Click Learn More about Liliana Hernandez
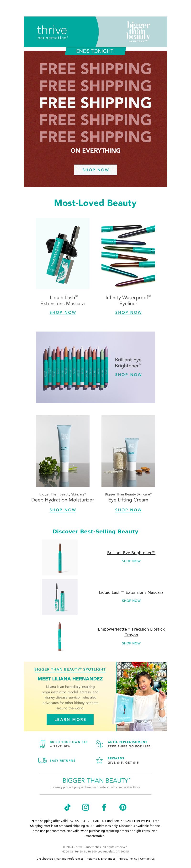The height and width of the screenshot is (868, 191). click(70, 719)
